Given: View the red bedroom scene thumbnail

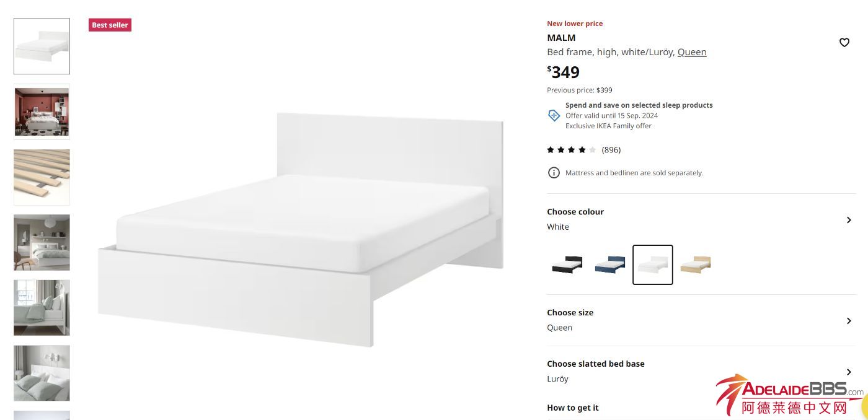Looking at the screenshot, I should (42, 112).
